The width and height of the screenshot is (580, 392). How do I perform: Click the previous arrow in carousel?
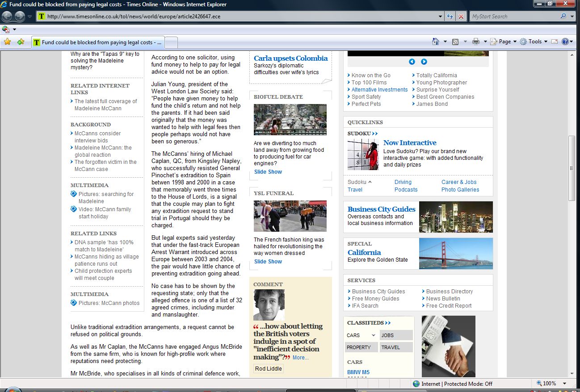pos(412,62)
